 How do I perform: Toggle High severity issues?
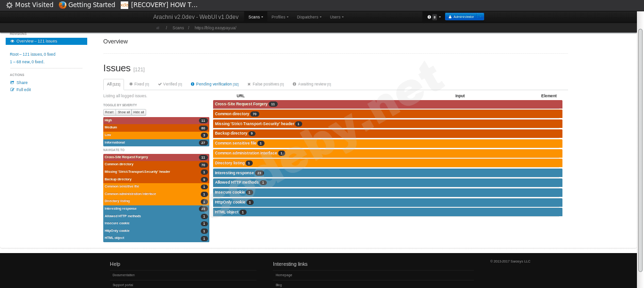pos(156,120)
